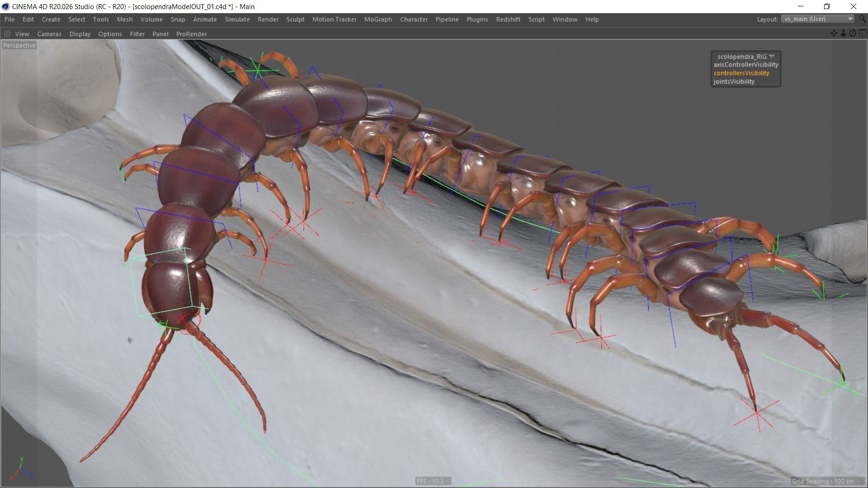Click the viewport move camera icon
Viewport: 868px width, 488px height.
[834, 33]
